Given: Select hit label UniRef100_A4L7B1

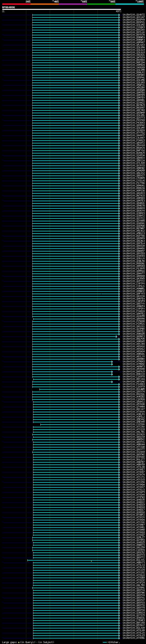Looking at the screenshot, I should (134, 432).
